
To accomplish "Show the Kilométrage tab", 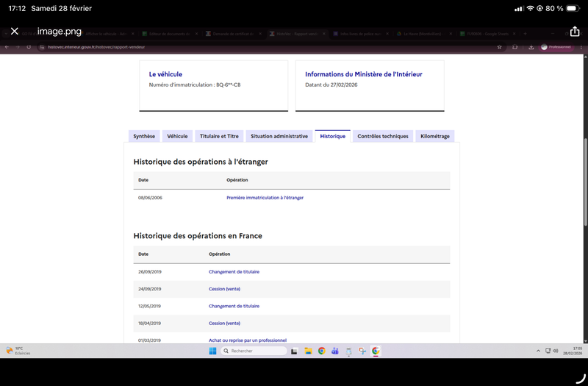I will coord(434,136).
